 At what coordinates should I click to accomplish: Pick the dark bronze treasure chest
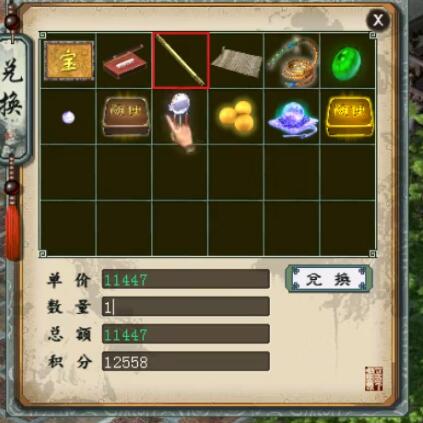coord(126,116)
